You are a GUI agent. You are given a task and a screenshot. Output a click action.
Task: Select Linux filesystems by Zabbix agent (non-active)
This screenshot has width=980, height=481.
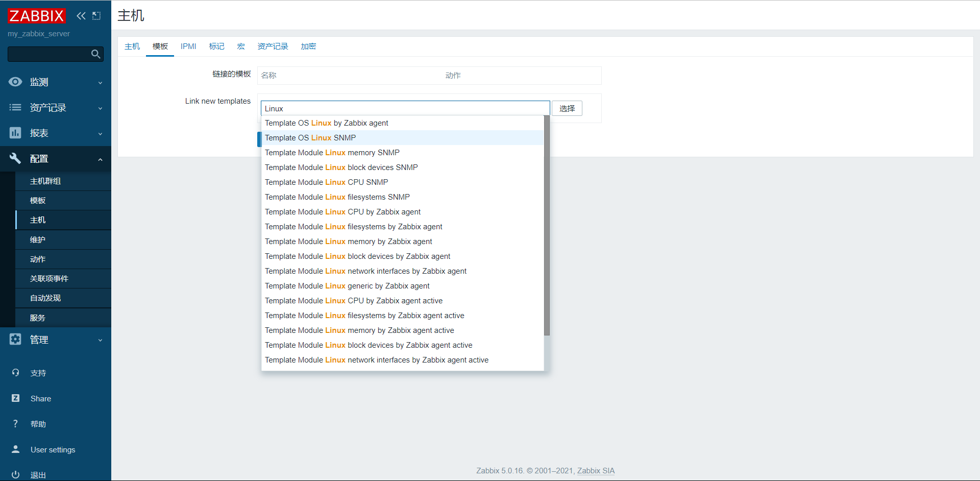tap(402, 227)
